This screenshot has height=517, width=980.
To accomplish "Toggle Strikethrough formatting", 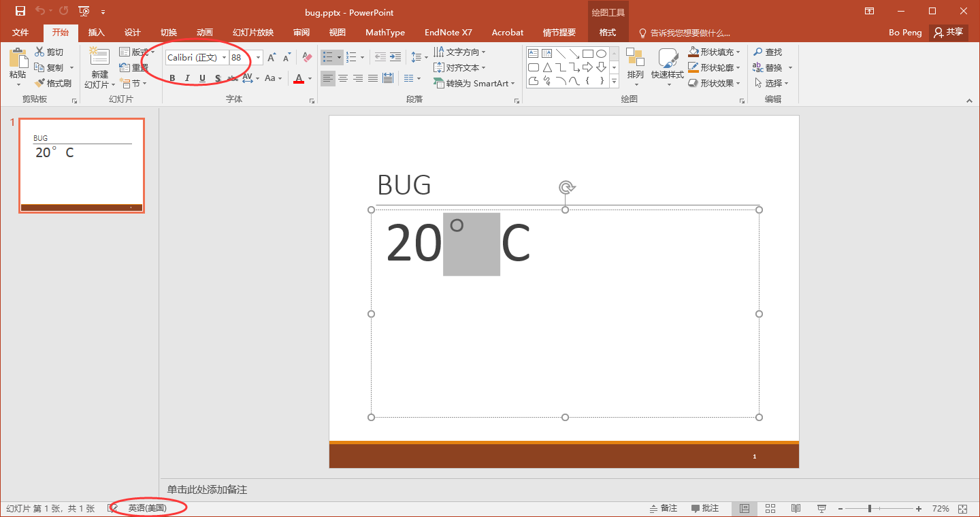I will [232, 78].
